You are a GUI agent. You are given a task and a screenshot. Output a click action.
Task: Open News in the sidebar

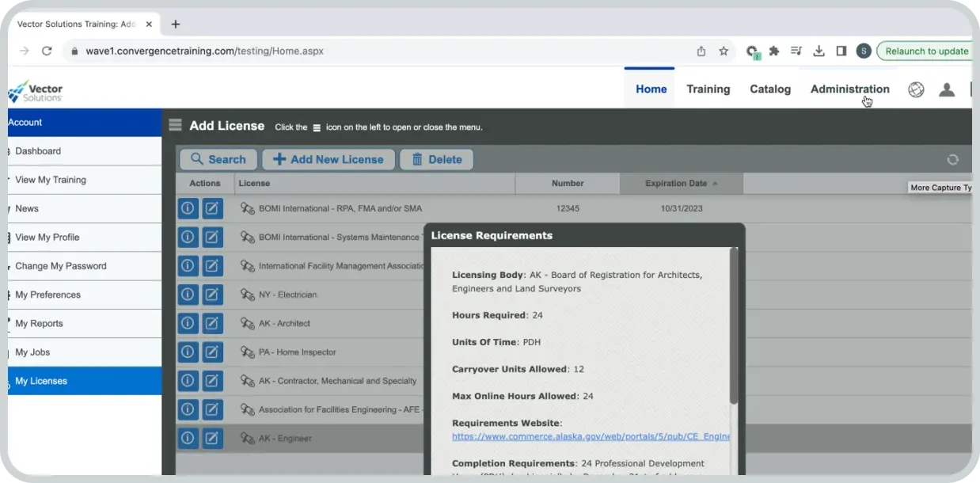85,208
